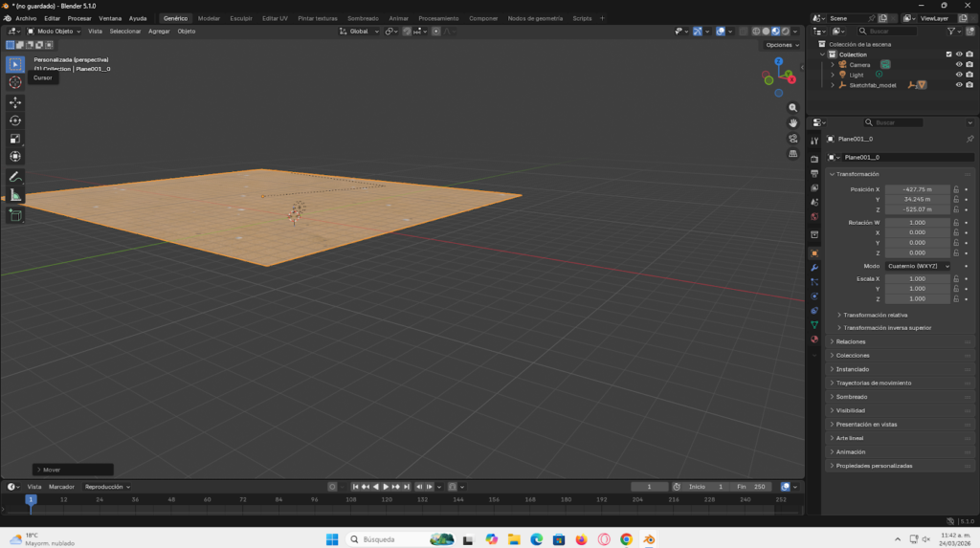Toggle the Collection exclude checkbox

tap(948, 55)
